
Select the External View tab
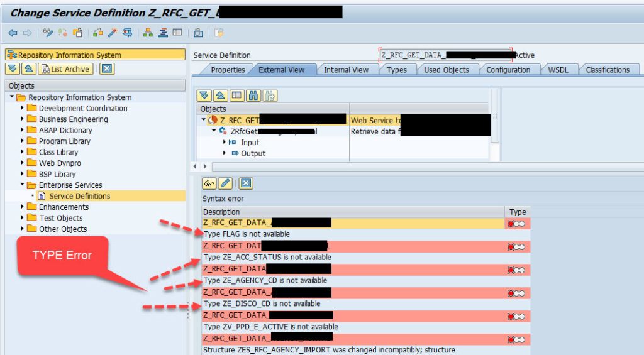(x=281, y=70)
